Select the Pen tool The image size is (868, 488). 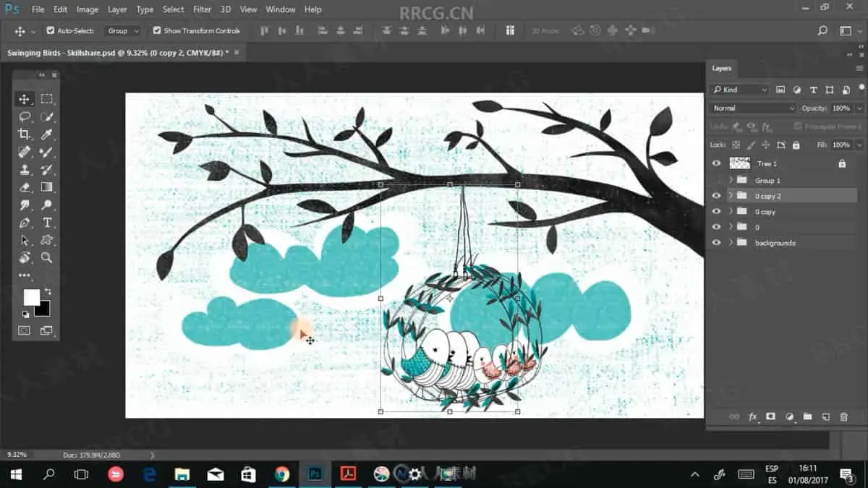tap(25, 223)
